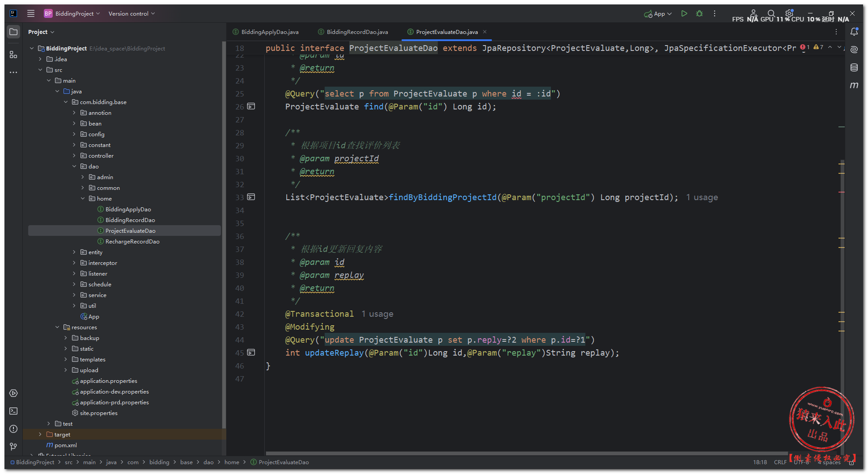Click the Debug bug icon
868x474 pixels.
[x=699, y=14]
